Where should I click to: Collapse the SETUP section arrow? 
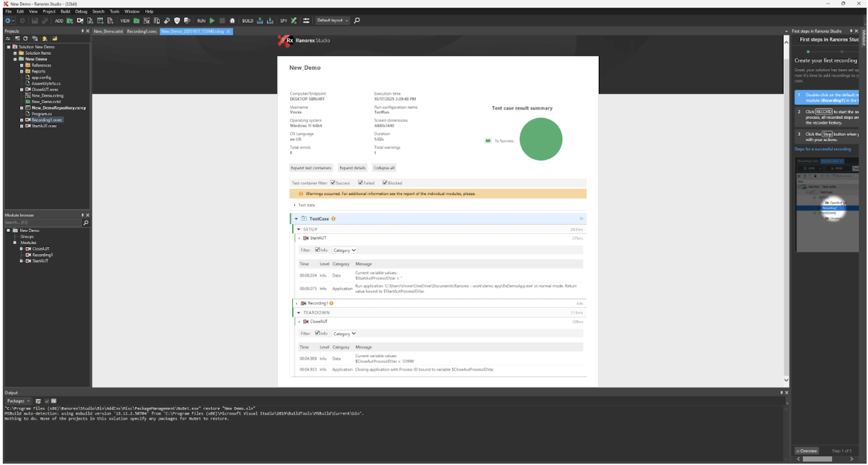298,229
